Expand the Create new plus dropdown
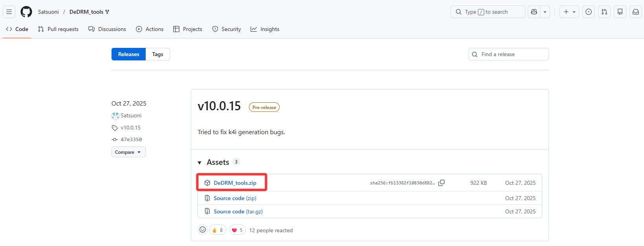This screenshot has height=246, width=644. [569, 12]
